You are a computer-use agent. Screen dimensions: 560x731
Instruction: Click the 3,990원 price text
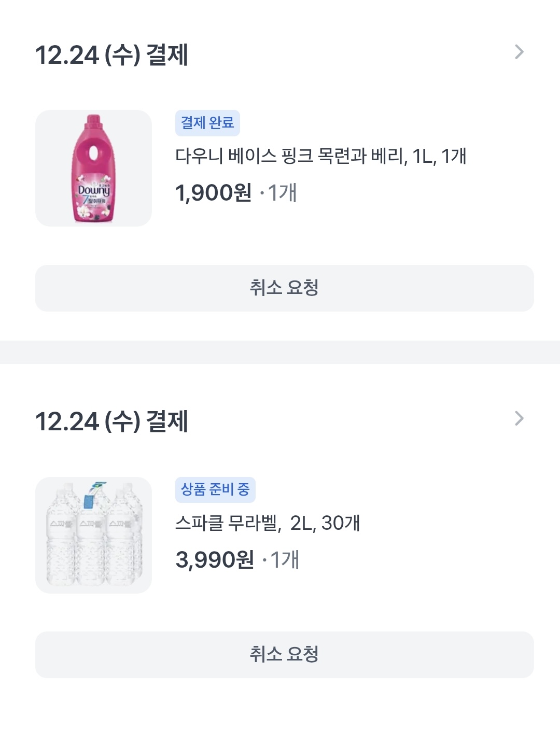[x=215, y=560]
